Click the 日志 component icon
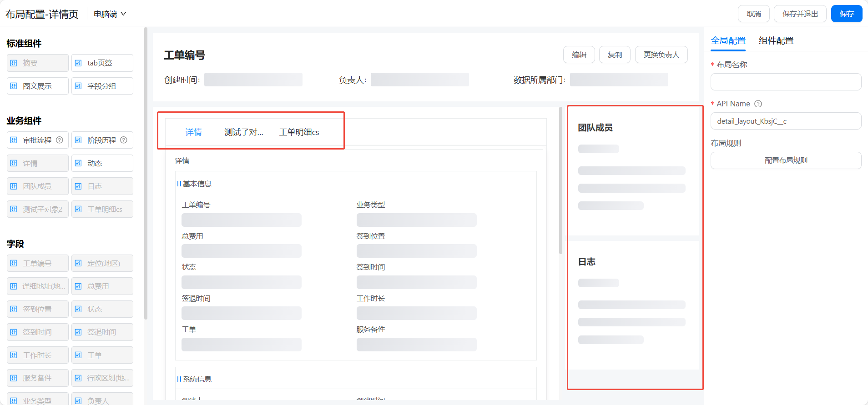Screen dimensions: 868x405 tap(78, 186)
